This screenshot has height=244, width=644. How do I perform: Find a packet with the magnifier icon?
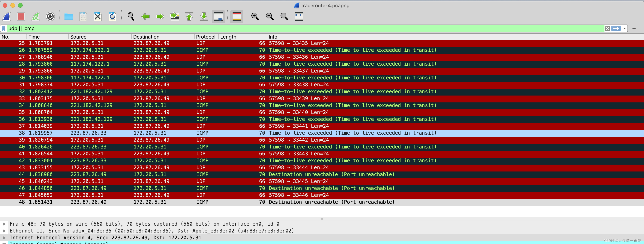coord(131,17)
